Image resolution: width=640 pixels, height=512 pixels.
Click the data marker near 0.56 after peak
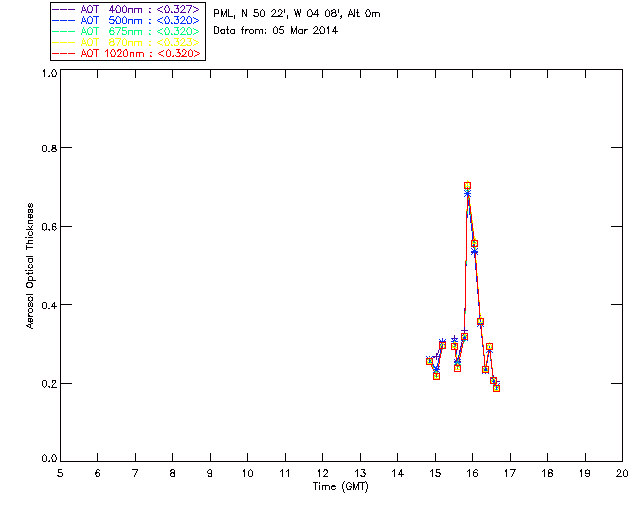pos(474,244)
